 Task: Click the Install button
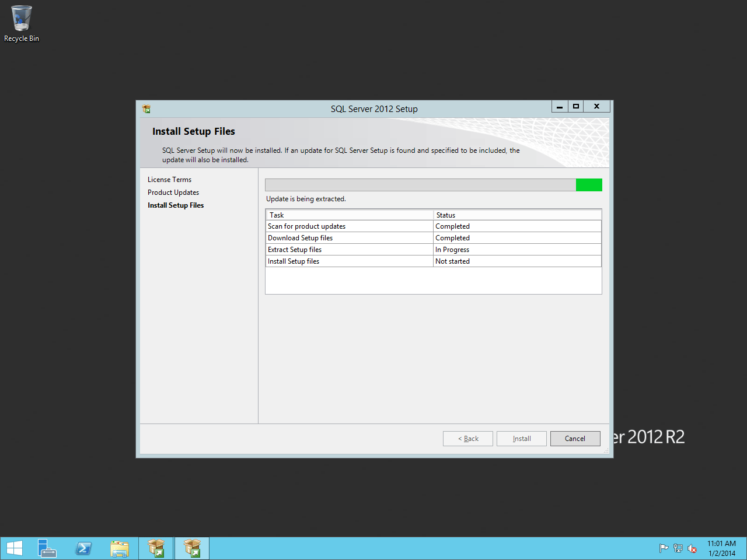522,439
